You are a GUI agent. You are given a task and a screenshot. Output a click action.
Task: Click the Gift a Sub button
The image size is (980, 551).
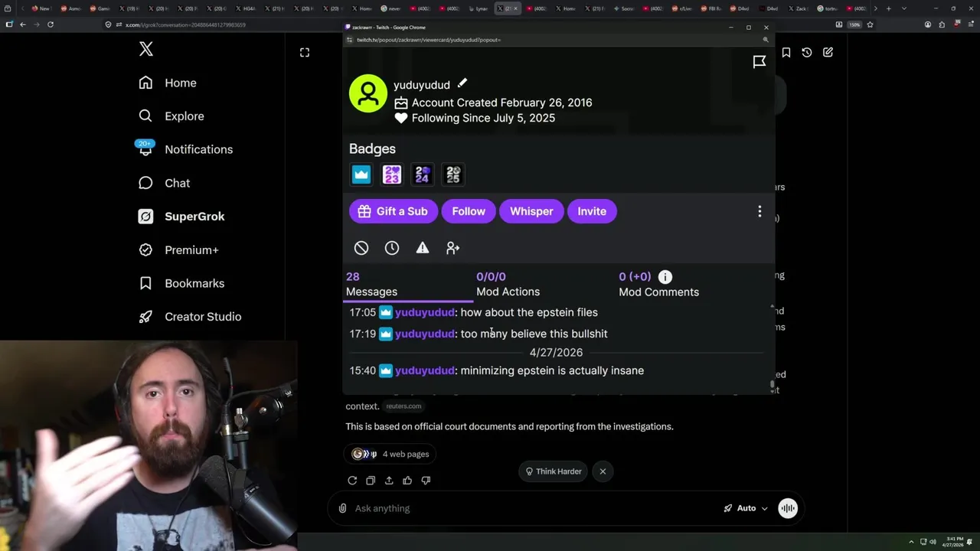pos(394,211)
